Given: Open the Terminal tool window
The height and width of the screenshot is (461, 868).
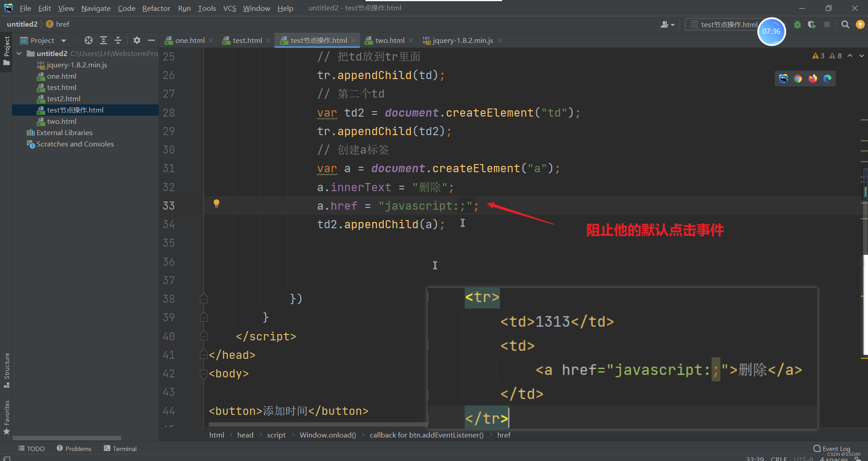Looking at the screenshot, I should click(120, 449).
